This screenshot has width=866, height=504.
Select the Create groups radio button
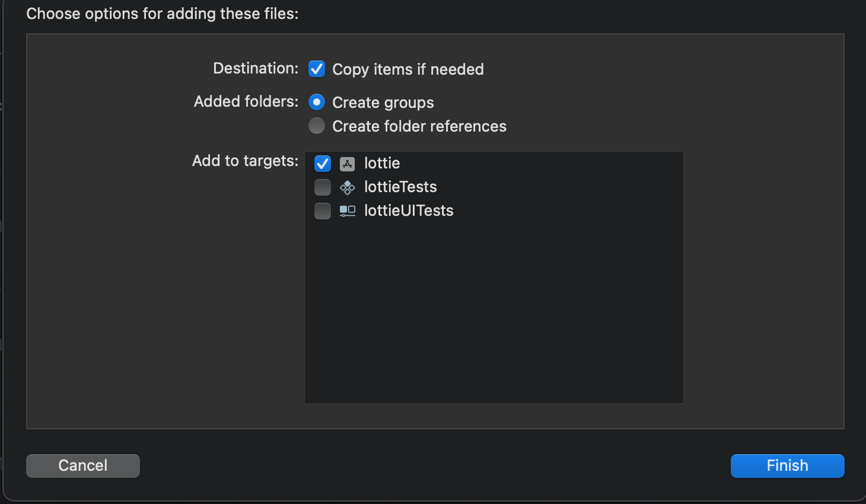pos(317,102)
